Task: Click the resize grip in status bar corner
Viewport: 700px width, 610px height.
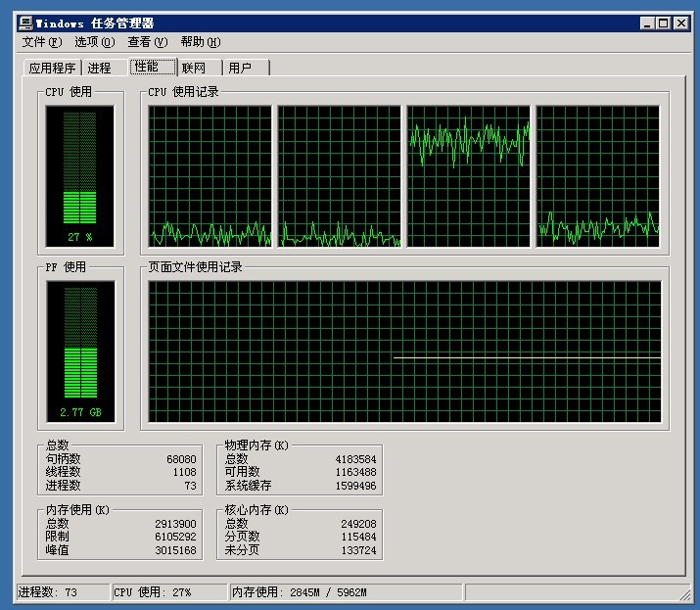Action: pos(684,593)
